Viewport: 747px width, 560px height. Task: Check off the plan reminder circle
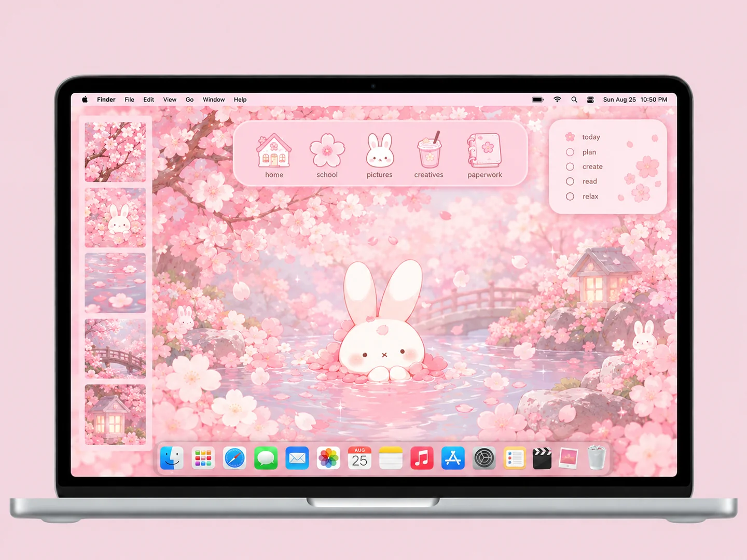(x=570, y=152)
